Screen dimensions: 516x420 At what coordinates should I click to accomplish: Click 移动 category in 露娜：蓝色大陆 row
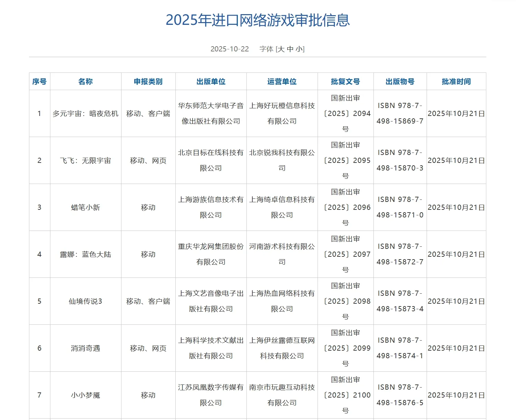coord(148,254)
